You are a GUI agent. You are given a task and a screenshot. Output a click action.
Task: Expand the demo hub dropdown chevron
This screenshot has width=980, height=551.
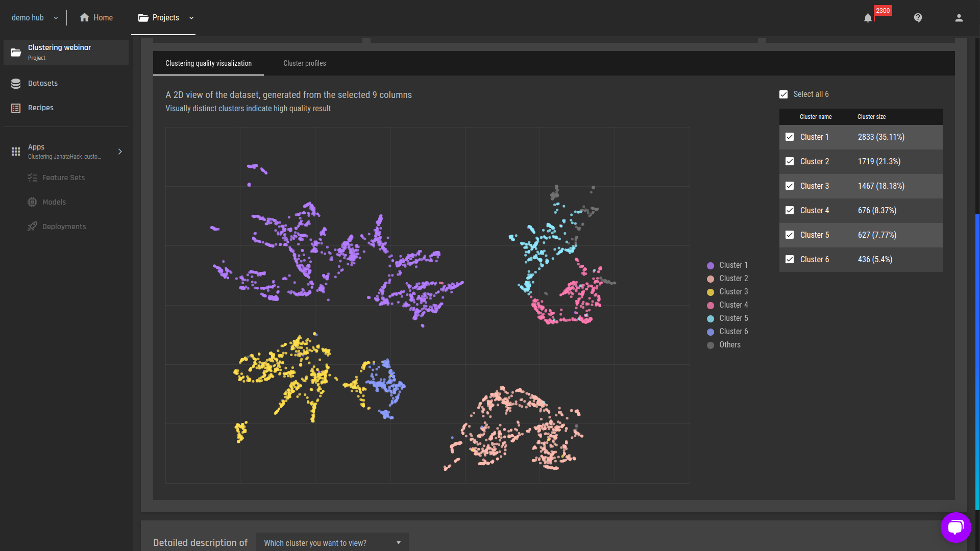56,18
